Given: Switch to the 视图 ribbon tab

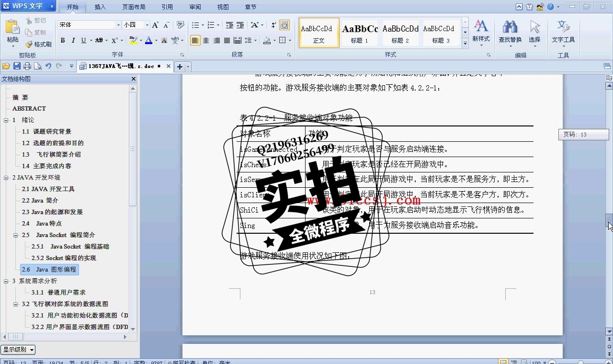Looking at the screenshot, I should tap(223, 7).
